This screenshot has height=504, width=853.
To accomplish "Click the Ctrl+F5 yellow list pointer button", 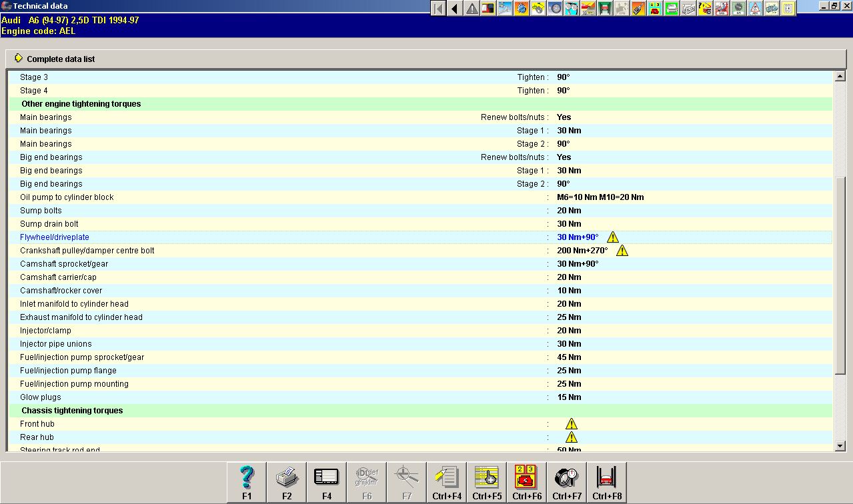I will [487, 483].
